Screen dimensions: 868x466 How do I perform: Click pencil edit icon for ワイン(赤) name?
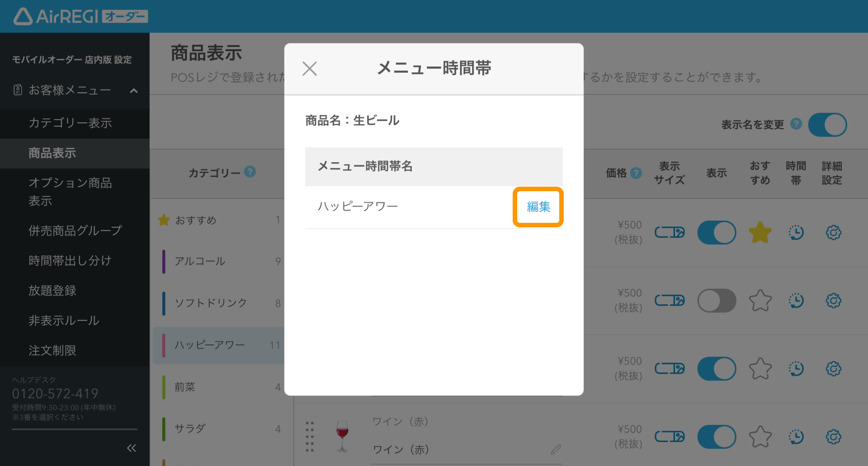[x=556, y=449]
